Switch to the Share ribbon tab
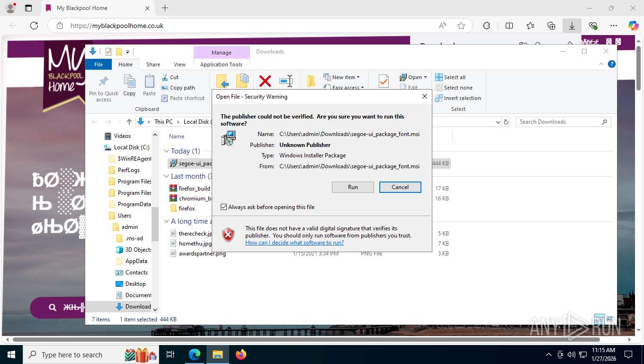The height and width of the screenshot is (364, 644). pos(153,64)
